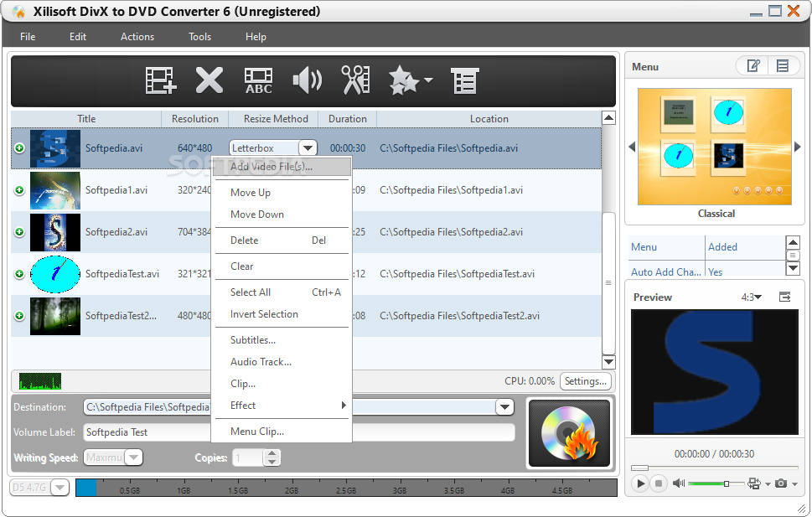Choose Subtitles... in context menu
Screen dimensions: 812x517
tap(282, 340)
